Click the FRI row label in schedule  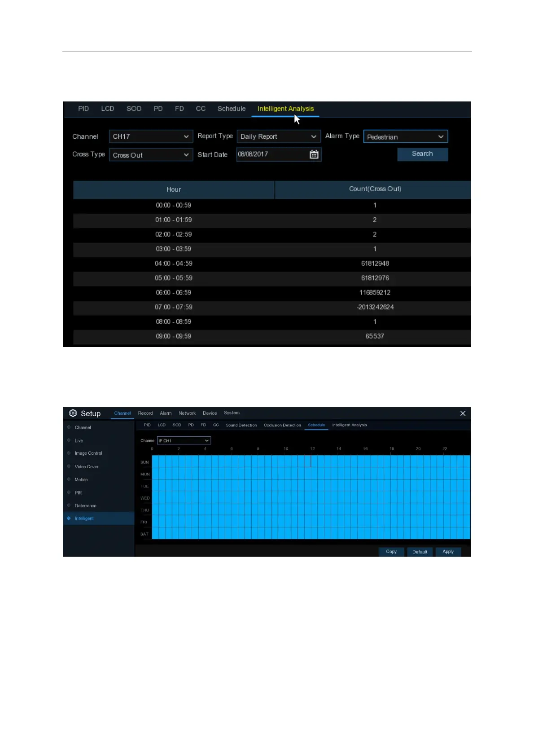point(144,522)
